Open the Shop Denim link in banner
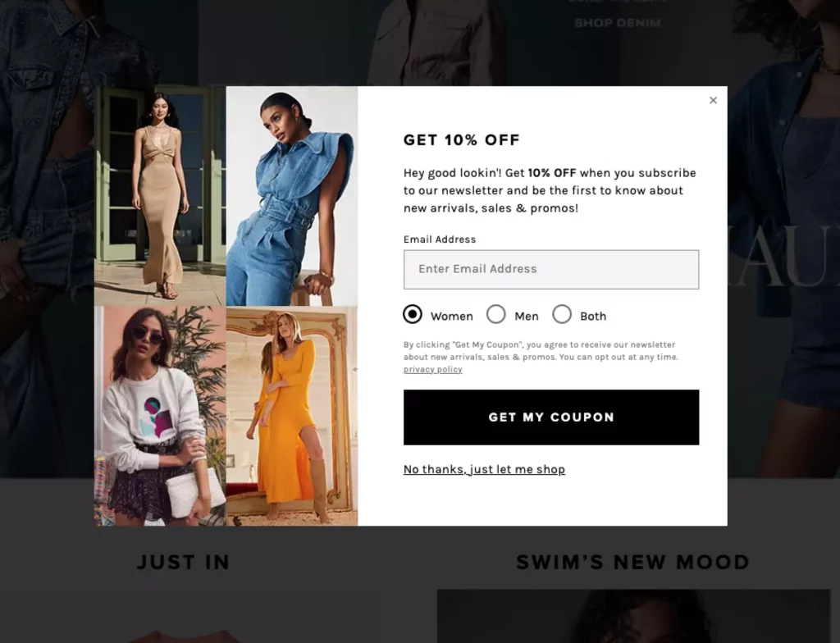The image size is (840, 643). pyautogui.click(x=618, y=23)
